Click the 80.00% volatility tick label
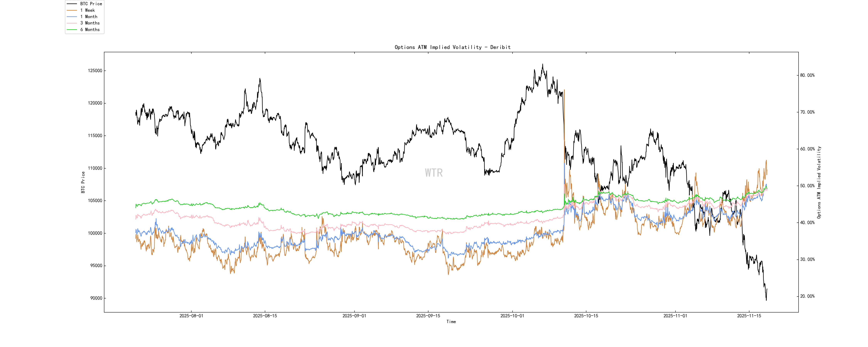Screen dimensions: 868x347 807,75
